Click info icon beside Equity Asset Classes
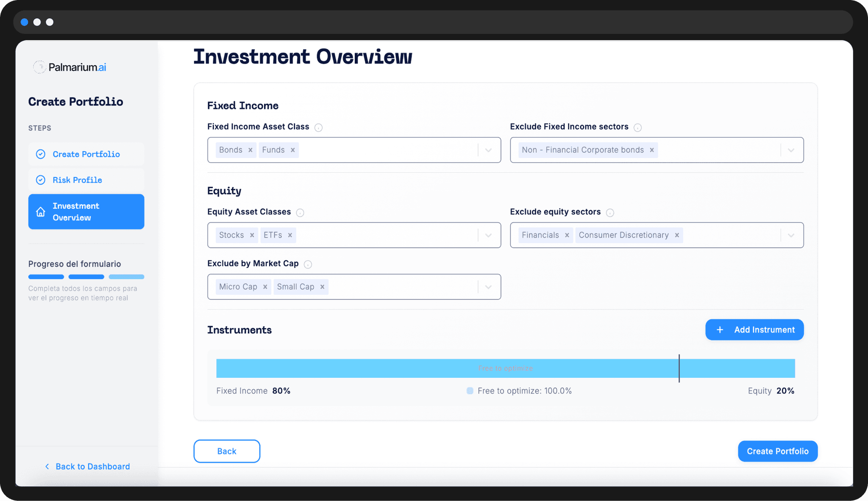This screenshot has width=868, height=501. point(300,213)
